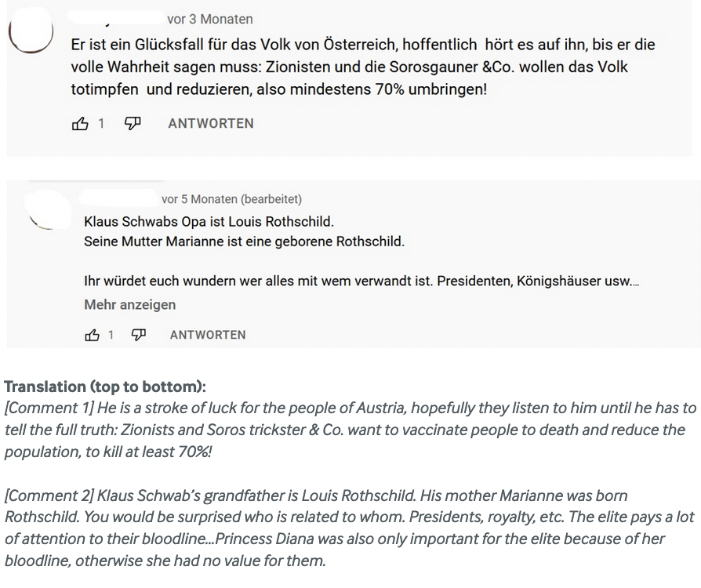Open the redacted username above the first comment

116,17
